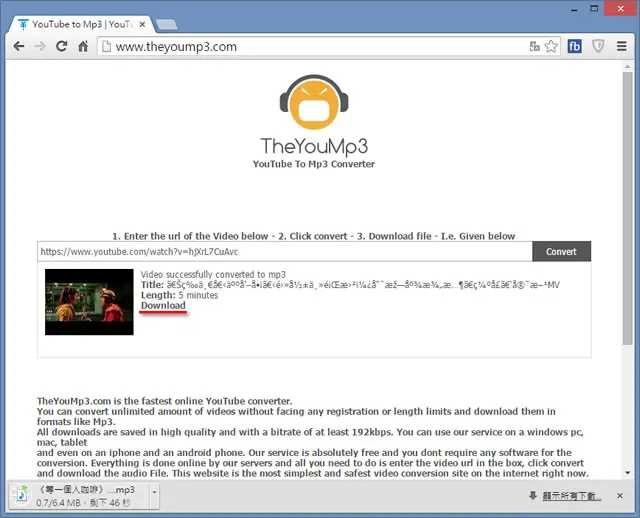The height and width of the screenshot is (518, 640).
Task: Open the fb extension icon
Action: point(574,47)
